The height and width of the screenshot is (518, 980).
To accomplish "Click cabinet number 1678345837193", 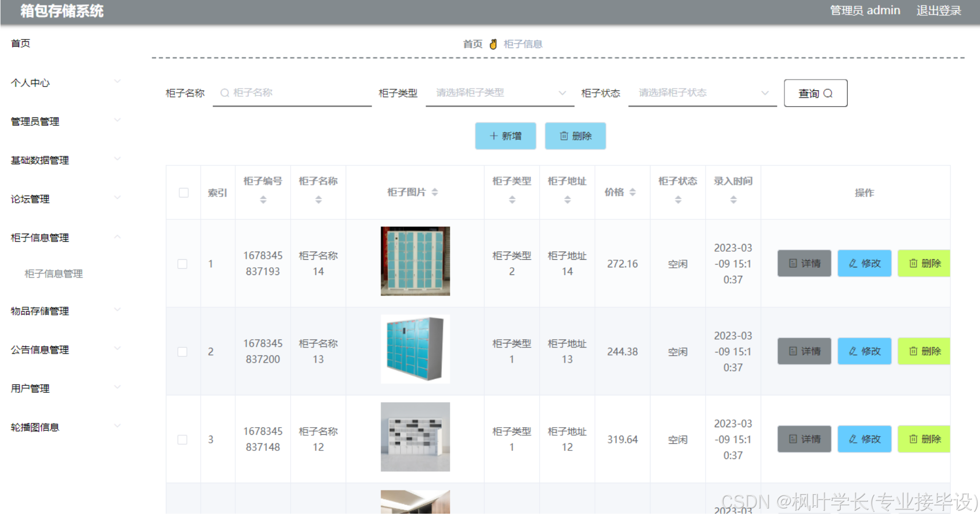I will [263, 264].
